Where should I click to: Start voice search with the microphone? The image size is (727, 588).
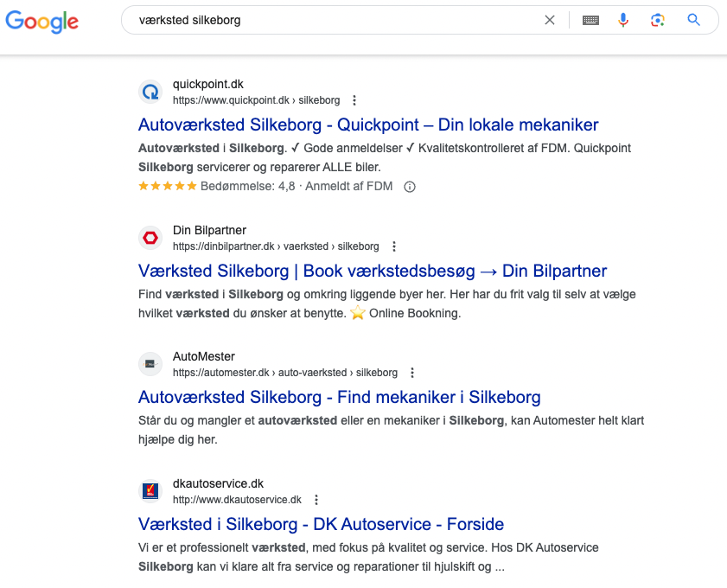623,20
